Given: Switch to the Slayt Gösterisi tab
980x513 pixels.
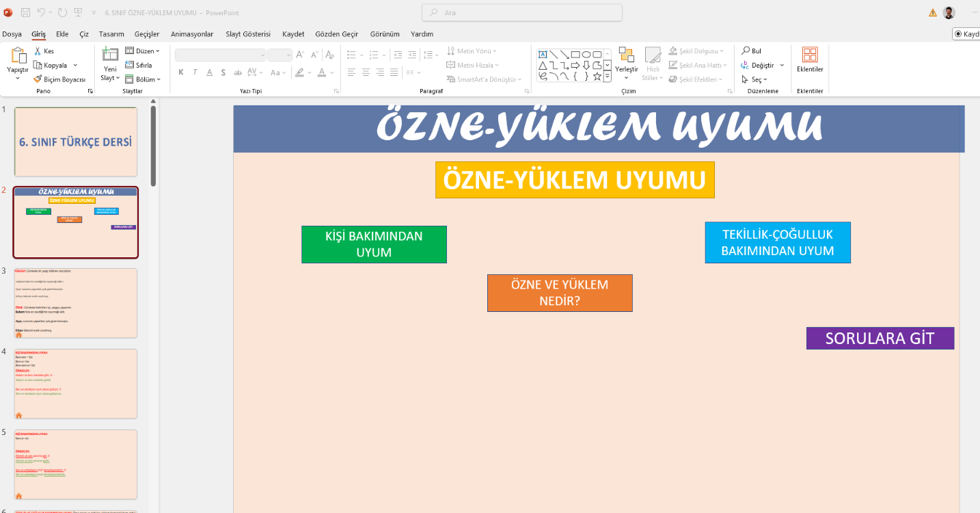Looking at the screenshot, I should (248, 34).
